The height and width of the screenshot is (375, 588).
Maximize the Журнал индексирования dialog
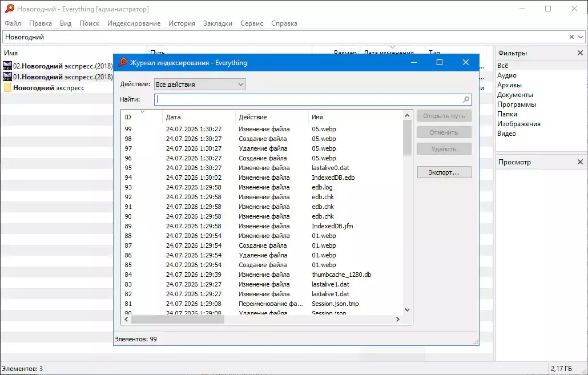[x=440, y=62]
